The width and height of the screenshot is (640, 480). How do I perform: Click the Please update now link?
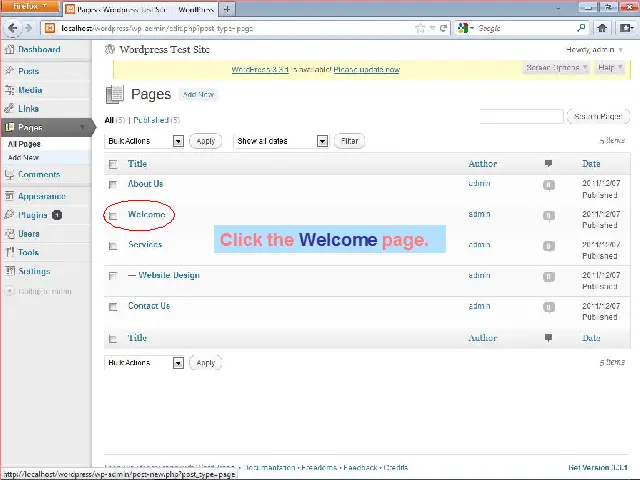[x=367, y=70]
